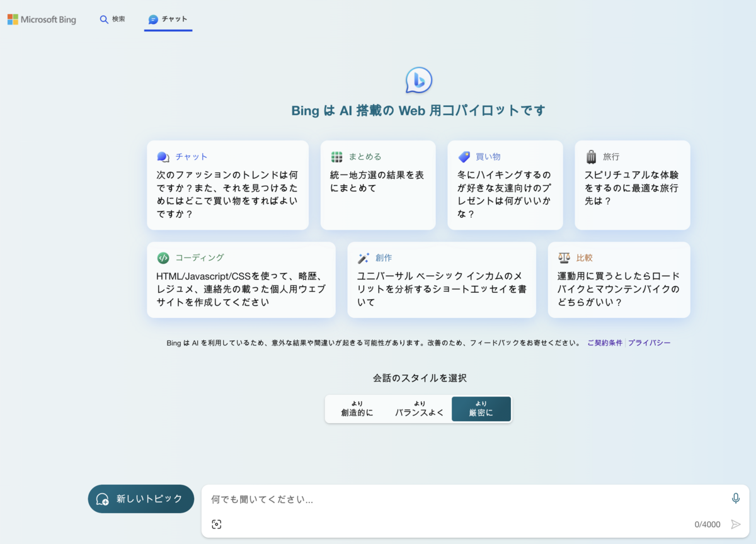Choose よりバランスよく conversation style
The width and height of the screenshot is (756, 544).
[x=420, y=409]
